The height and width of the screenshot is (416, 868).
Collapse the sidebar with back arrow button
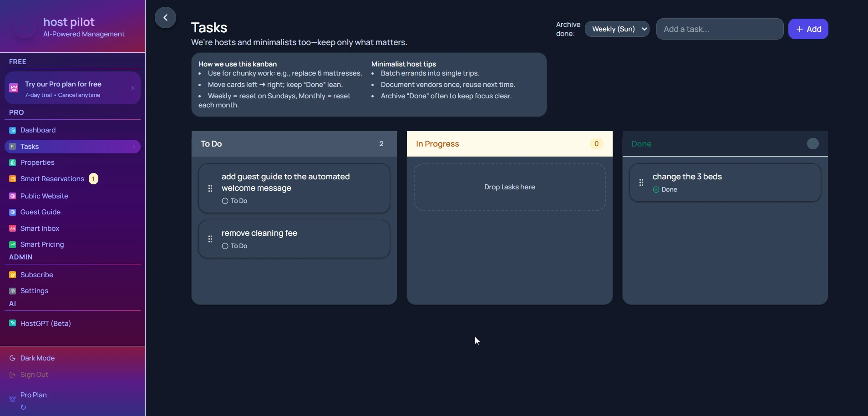(x=165, y=18)
